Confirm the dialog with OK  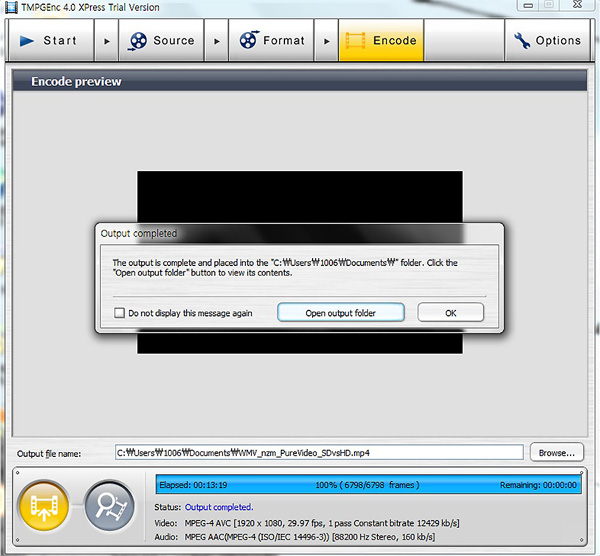pyautogui.click(x=450, y=313)
